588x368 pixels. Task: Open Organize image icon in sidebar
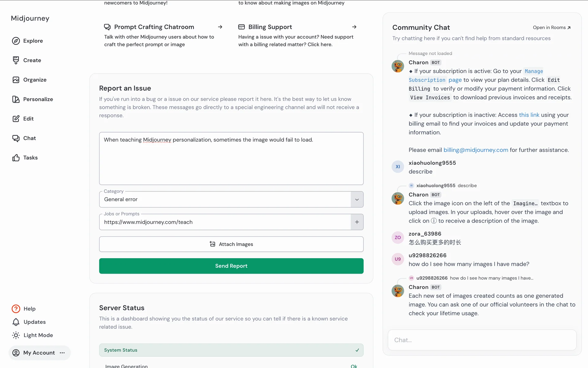click(x=16, y=80)
